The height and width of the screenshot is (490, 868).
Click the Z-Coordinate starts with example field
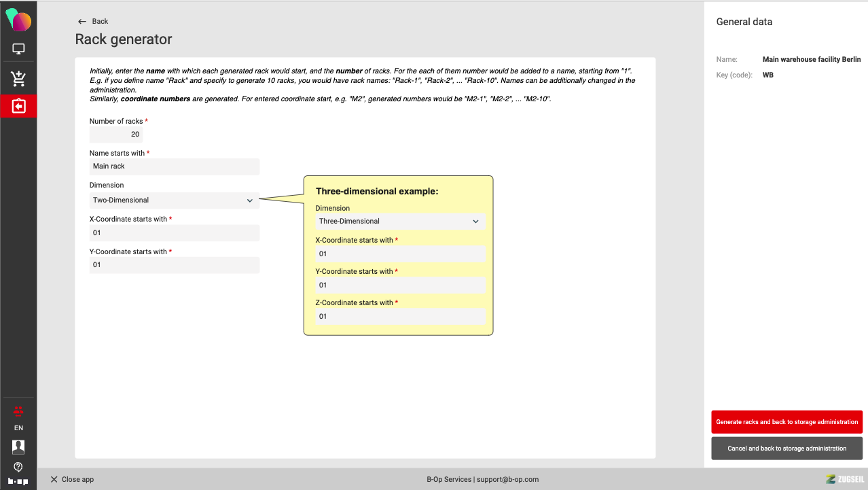pos(400,317)
